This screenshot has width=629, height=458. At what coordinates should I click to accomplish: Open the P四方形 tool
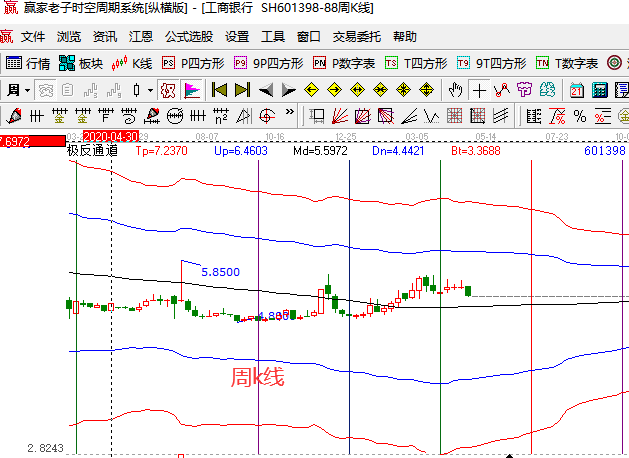coord(193,63)
